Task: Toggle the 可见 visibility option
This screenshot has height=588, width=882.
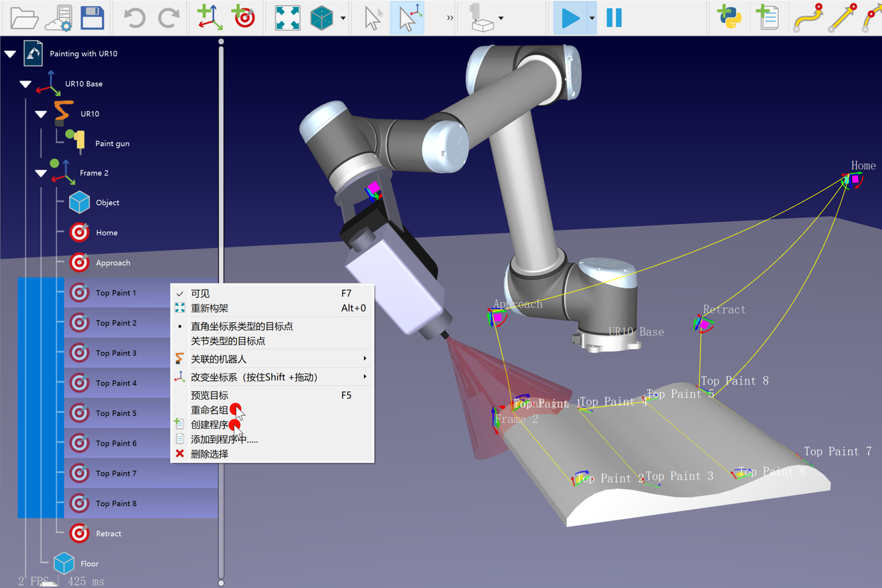Action: [200, 293]
